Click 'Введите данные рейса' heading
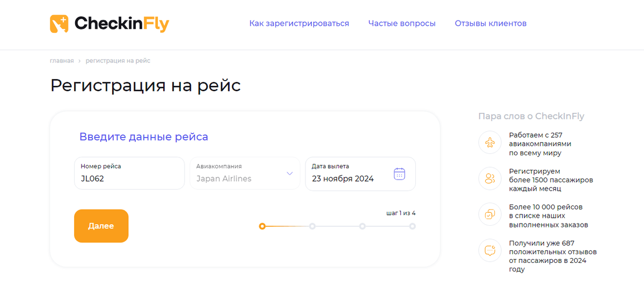This screenshot has height=301, width=644. pyautogui.click(x=144, y=137)
